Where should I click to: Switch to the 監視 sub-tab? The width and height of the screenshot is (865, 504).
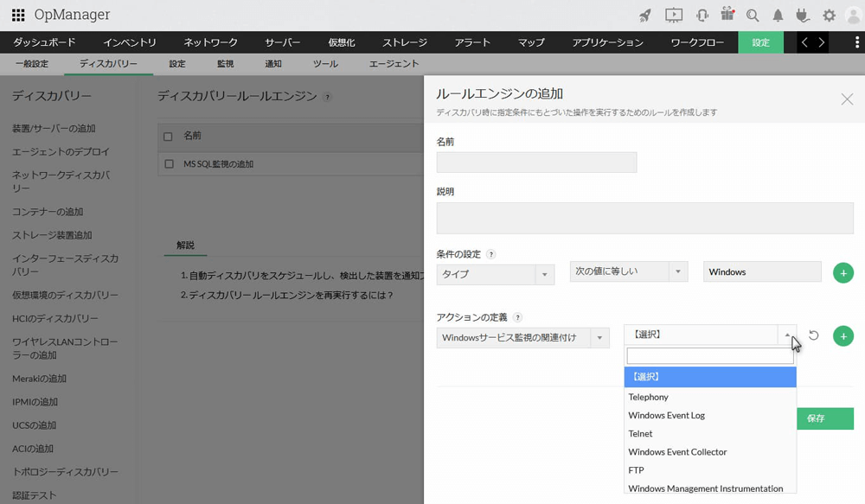225,64
